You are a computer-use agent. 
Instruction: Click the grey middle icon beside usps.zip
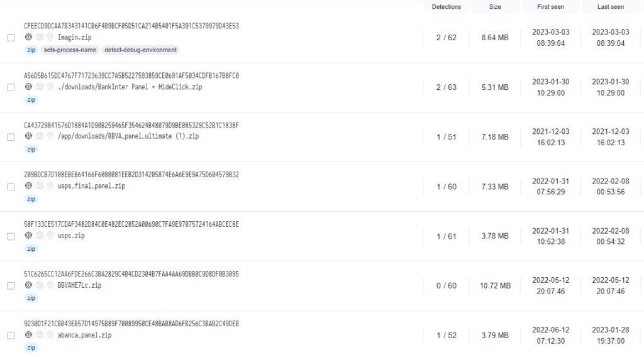(x=39, y=236)
